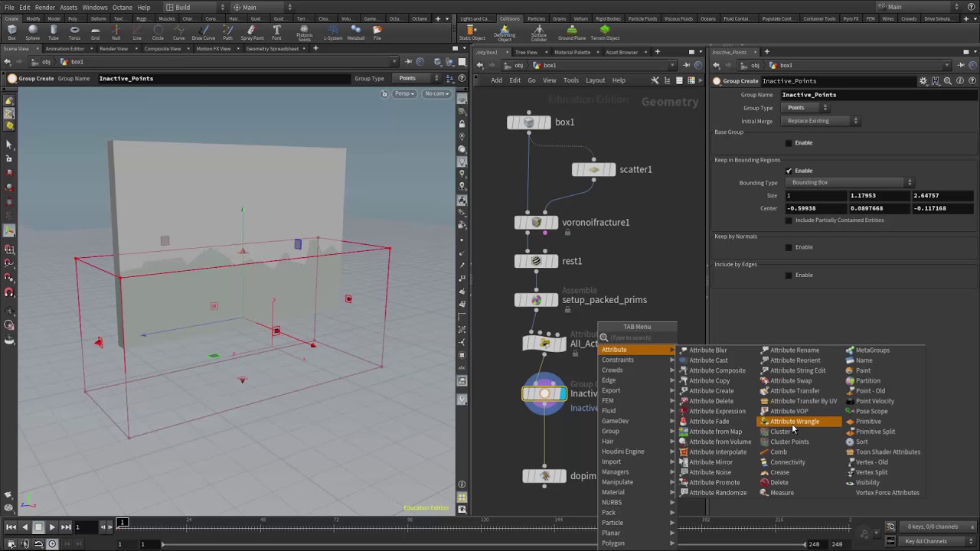Viewport: 980px width, 551px height.
Task: Select the Draw Curve shelf tool
Action: pyautogui.click(x=203, y=32)
